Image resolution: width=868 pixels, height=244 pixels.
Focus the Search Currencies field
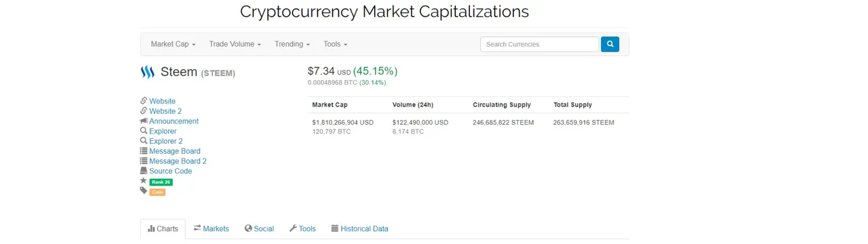pos(540,44)
